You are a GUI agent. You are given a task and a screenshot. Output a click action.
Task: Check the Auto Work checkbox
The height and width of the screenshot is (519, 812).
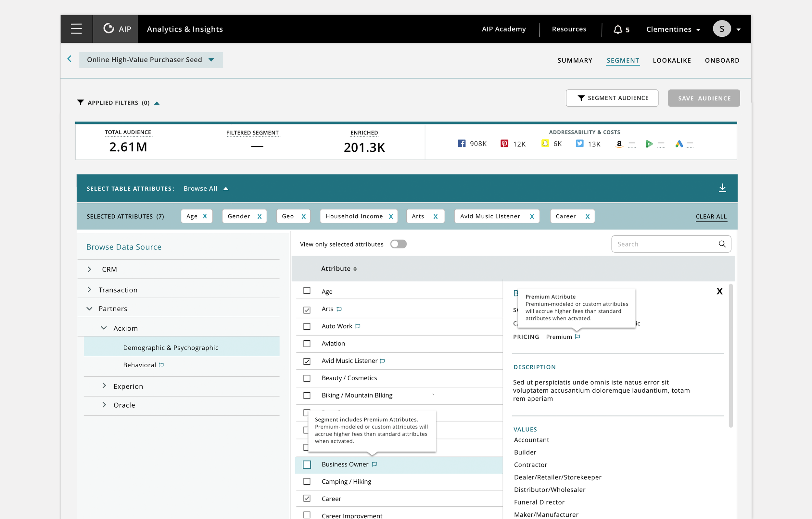click(x=307, y=326)
